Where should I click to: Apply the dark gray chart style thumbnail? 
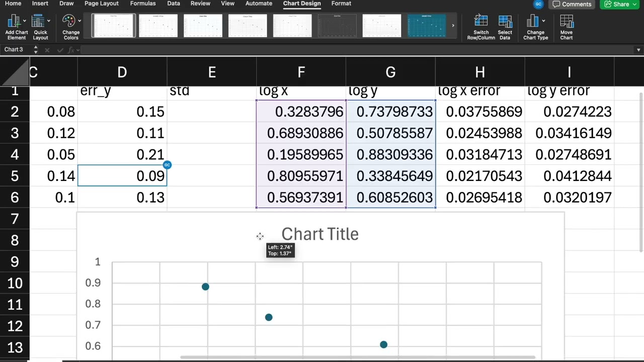337,26
